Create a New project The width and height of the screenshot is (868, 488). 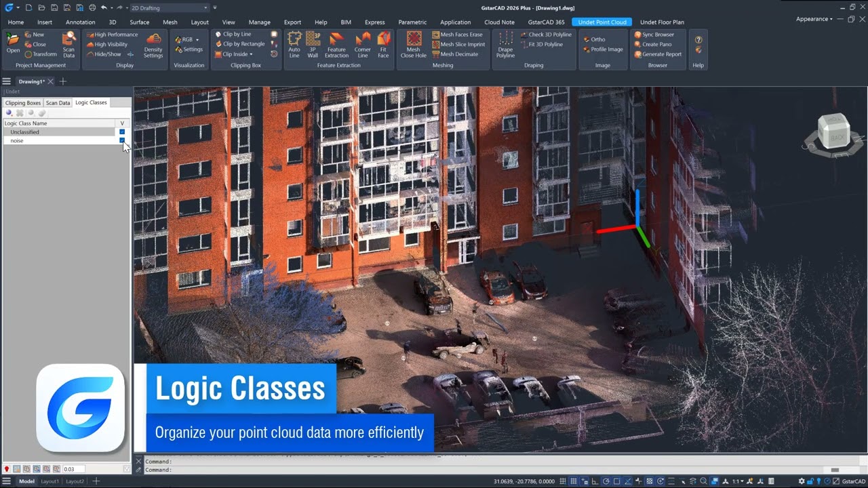click(34, 35)
